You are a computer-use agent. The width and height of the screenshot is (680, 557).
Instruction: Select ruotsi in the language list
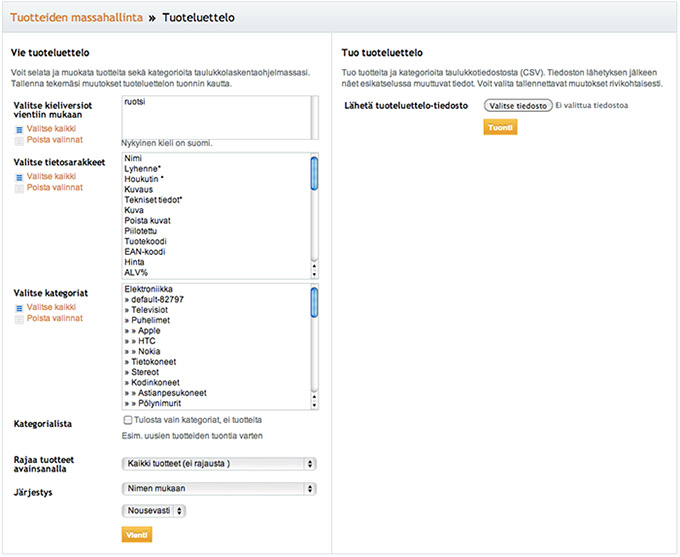pos(133,102)
